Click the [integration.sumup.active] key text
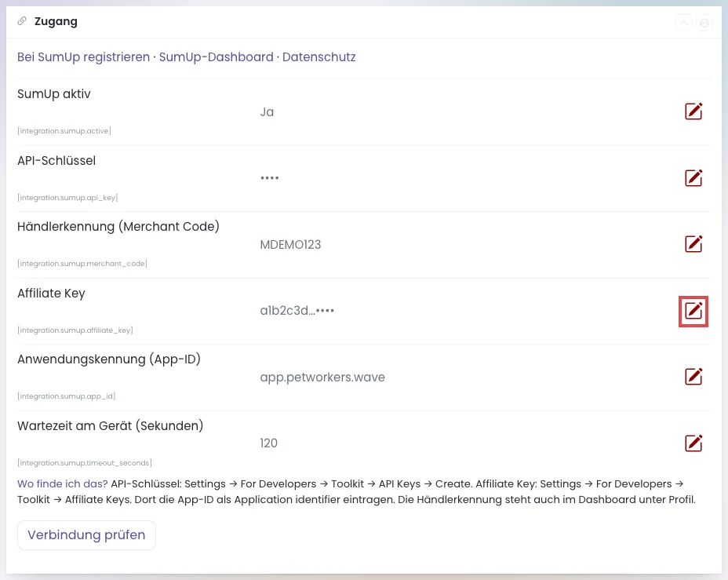Viewport: 728px width, 580px height. [x=64, y=131]
